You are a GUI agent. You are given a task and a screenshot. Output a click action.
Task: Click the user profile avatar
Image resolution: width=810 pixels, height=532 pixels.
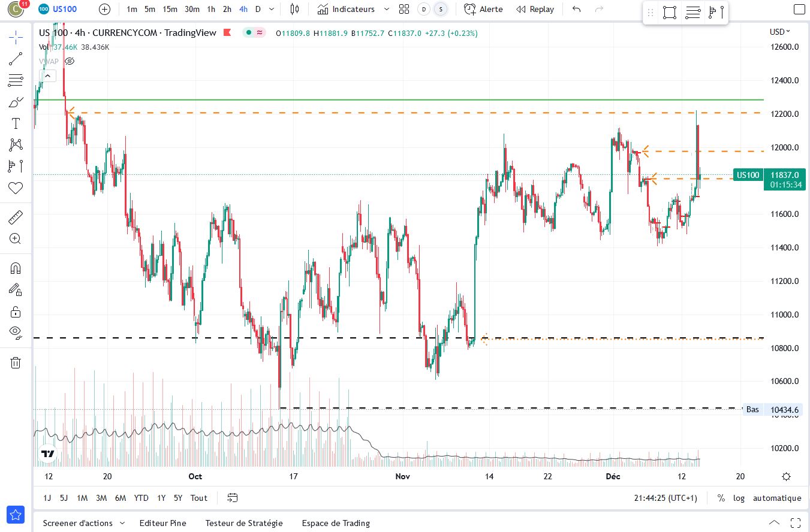pos(15,9)
